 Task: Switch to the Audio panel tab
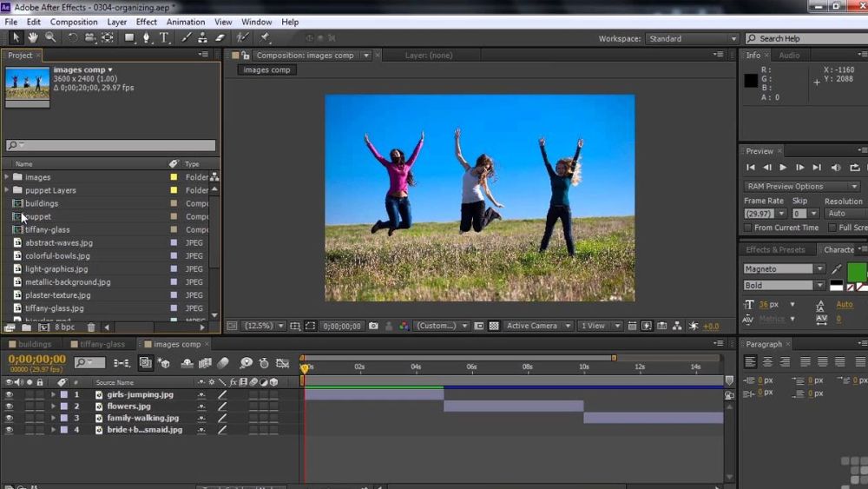pos(789,56)
